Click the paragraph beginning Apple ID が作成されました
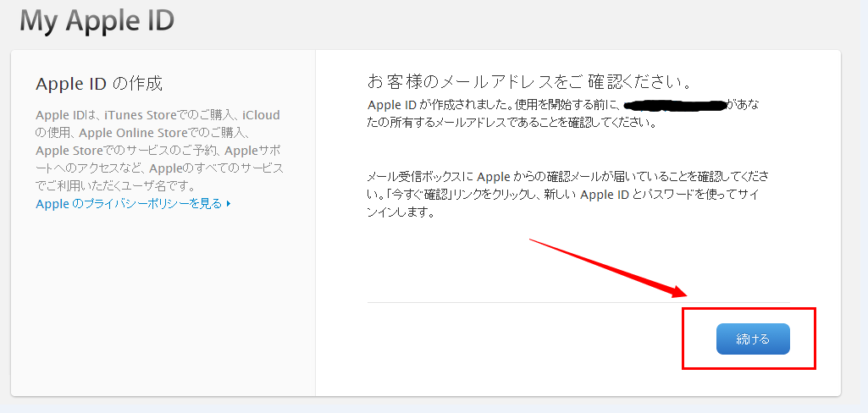 (563, 114)
